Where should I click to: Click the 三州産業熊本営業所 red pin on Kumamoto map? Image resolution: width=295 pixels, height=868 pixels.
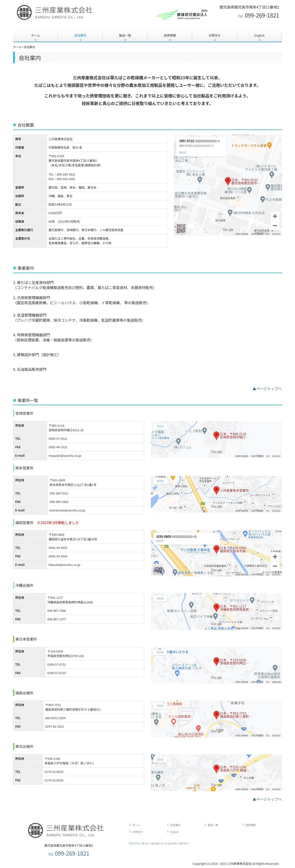216,490
